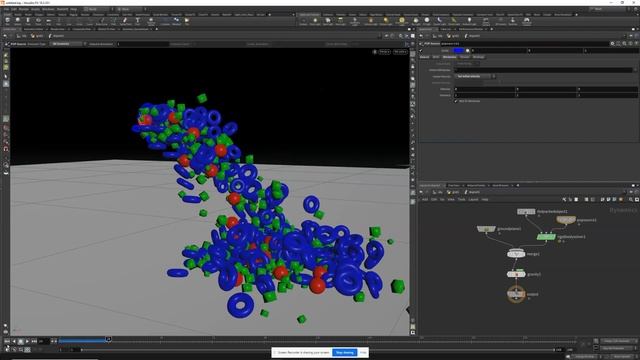Select the Tube shelf tool
640x360 pixels.
pos(28,21)
